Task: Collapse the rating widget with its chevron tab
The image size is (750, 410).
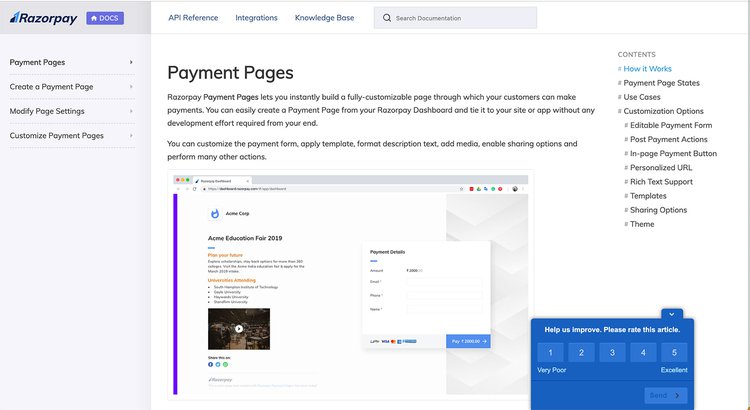Action: pyautogui.click(x=672, y=314)
